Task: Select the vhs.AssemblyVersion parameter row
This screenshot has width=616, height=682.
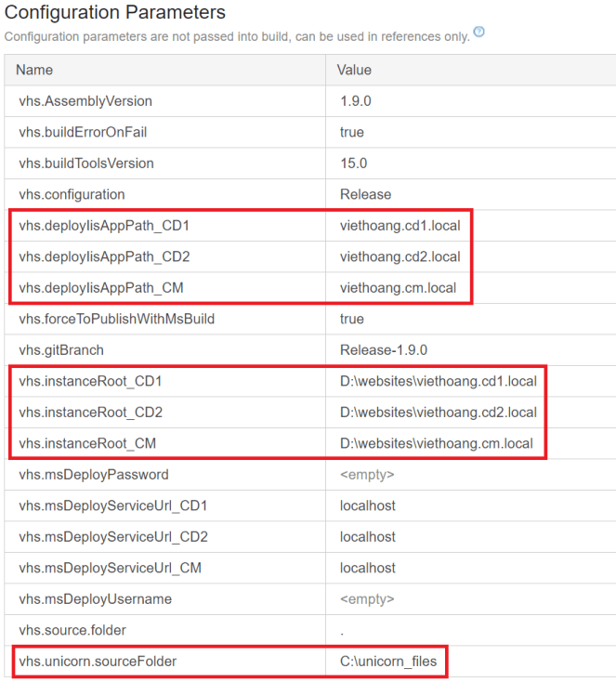Action: [x=85, y=101]
